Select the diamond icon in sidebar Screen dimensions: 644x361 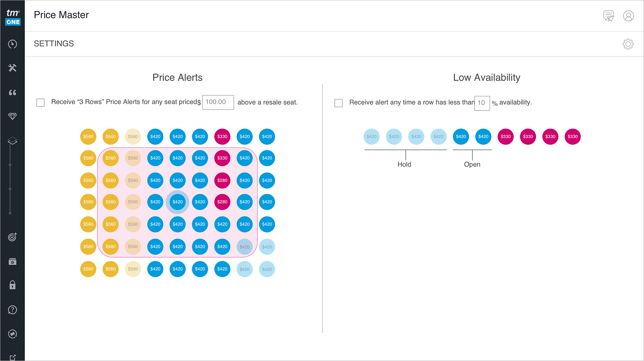[x=12, y=116]
